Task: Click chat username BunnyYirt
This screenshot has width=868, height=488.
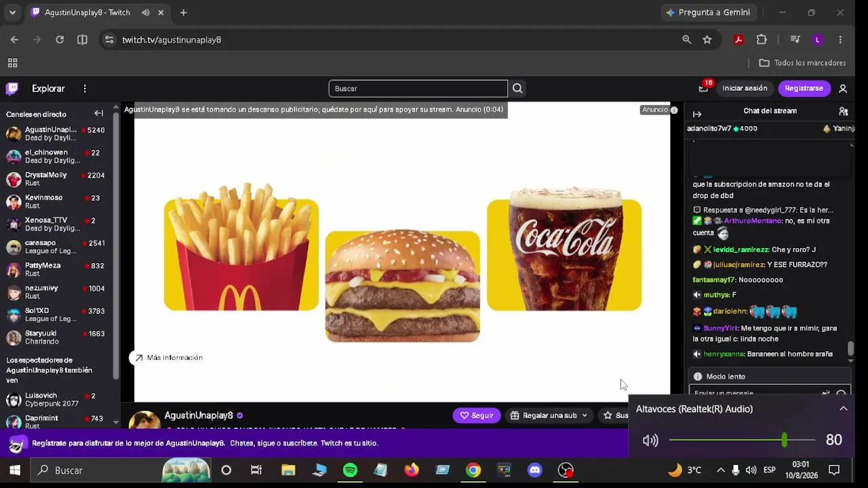Action: pyautogui.click(x=720, y=328)
